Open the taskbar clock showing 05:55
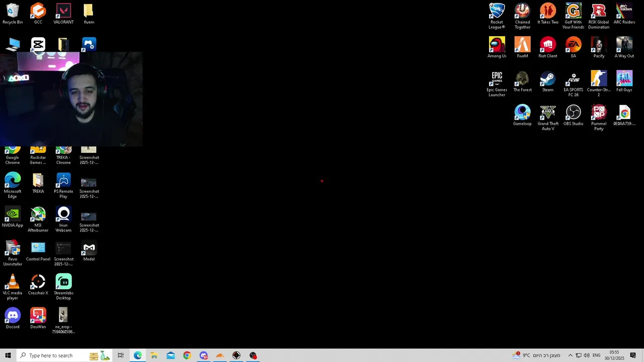 point(614,355)
